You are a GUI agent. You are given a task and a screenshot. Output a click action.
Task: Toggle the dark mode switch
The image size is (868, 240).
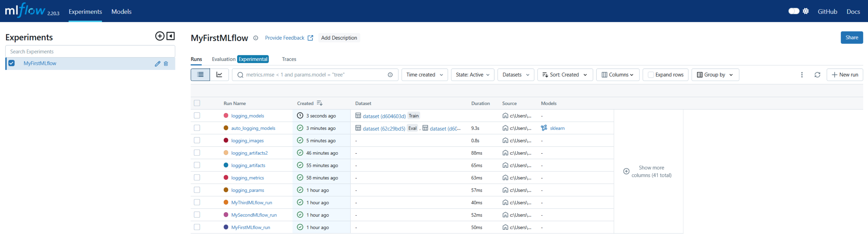coord(794,11)
